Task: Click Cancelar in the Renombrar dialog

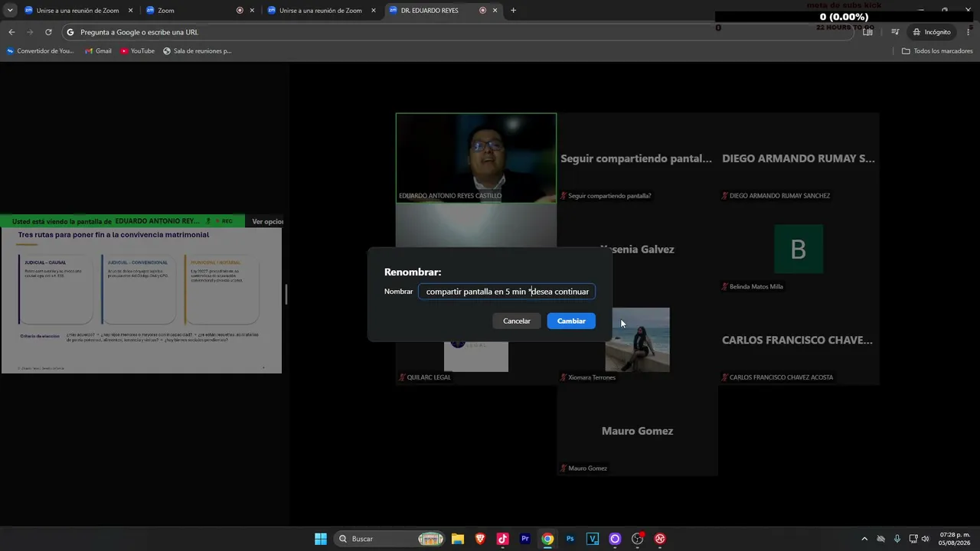Action: pos(517,321)
